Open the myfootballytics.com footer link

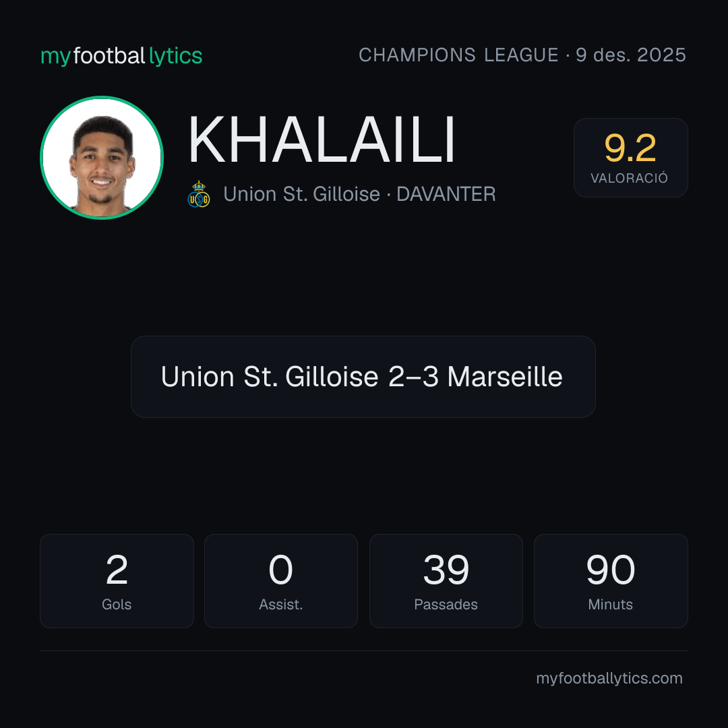(x=609, y=678)
